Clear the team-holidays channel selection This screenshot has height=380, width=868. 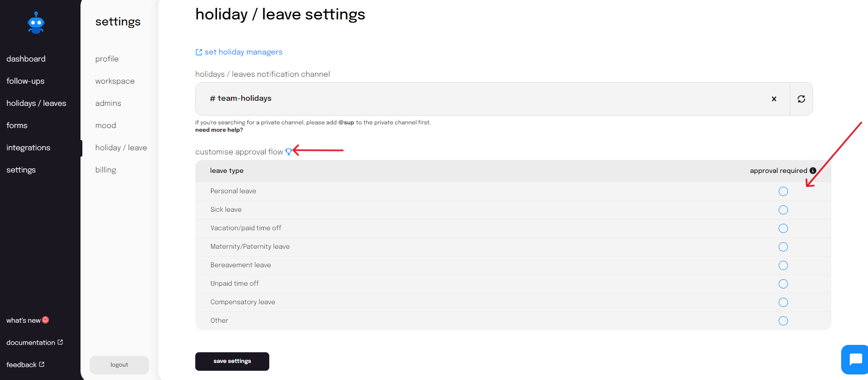coord(774,99)
